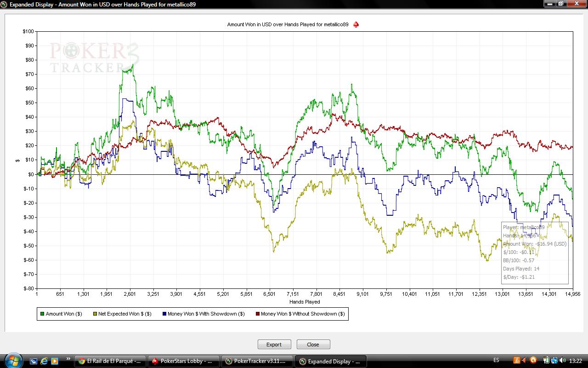588x368 pixels.
Task: Click the Hands Played axis label
Action: pos(305,302)
